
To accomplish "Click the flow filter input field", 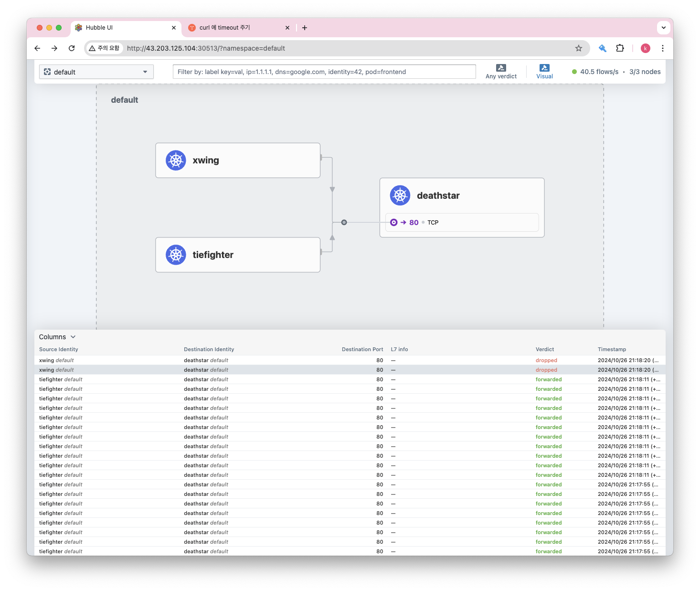I will point(324,72).
